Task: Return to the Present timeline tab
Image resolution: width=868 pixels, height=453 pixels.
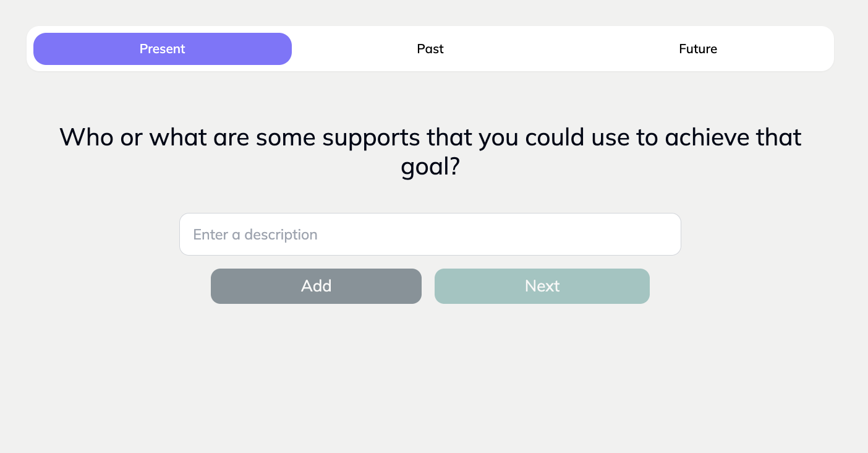Action: coord(163,49)
